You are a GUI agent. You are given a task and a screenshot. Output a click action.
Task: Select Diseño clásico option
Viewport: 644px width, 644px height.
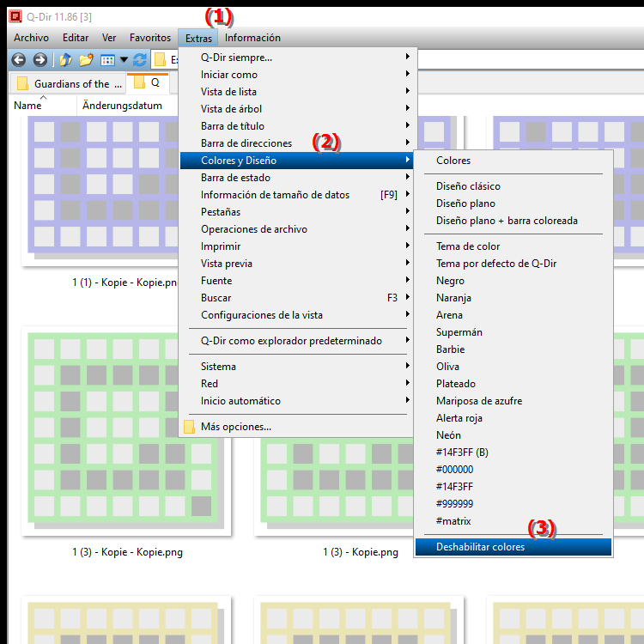(513, 186)
